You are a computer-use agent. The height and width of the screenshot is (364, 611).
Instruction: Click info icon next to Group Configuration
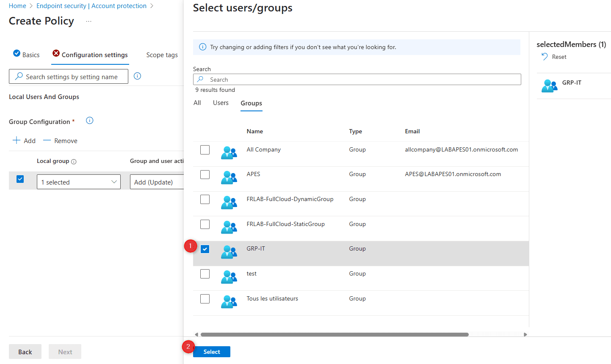click(89, 121)
